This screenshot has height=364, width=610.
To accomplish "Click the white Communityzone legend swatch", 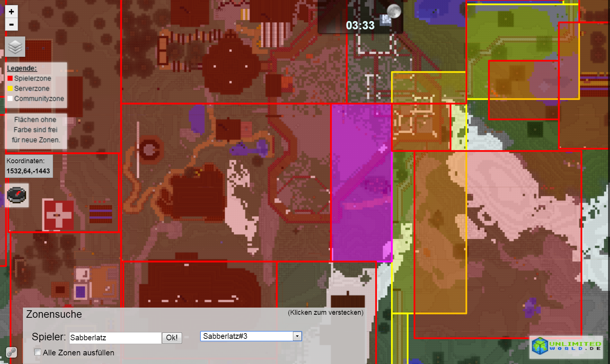I will [x=10, y=99].
